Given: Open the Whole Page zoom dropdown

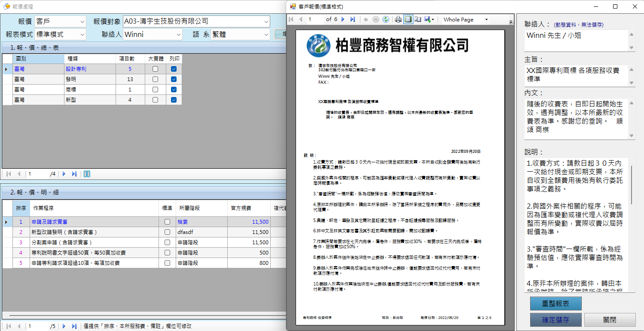Looking at the screenshot, I should [486, 20].
